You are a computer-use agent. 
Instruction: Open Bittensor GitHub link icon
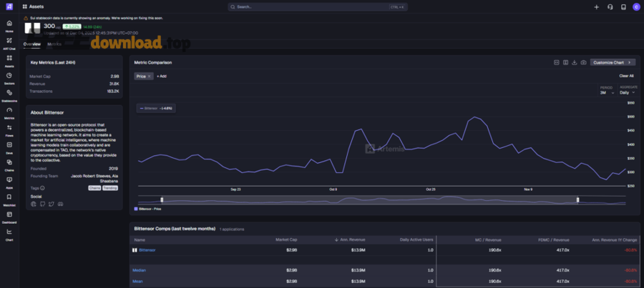[42, 204]
